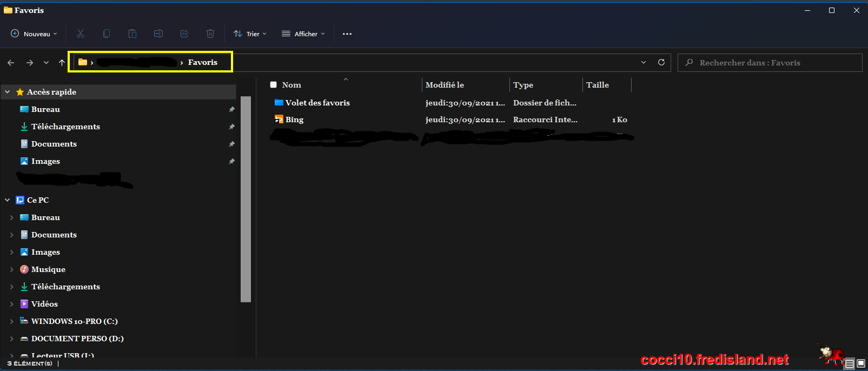This screenshot has width=868, height=371.
Task: Refresh the Favoris folder view
Action: pos(661,62)
